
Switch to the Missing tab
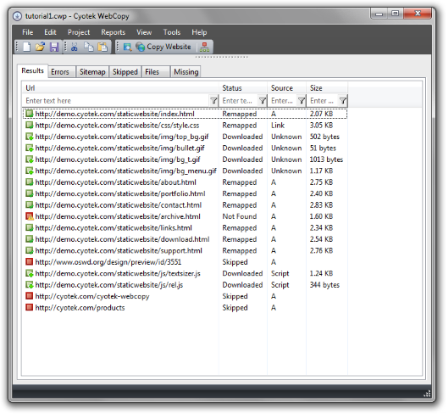point(186,72)
